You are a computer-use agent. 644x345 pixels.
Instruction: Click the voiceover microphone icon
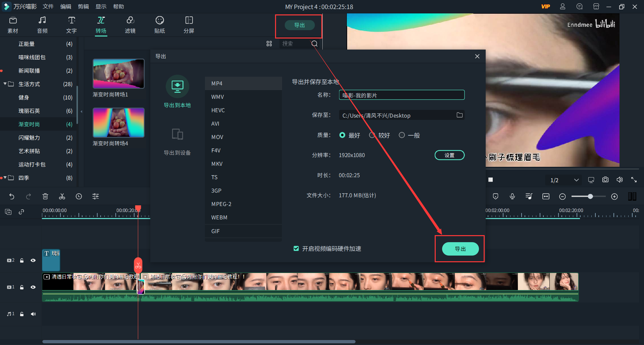[512, 196]
